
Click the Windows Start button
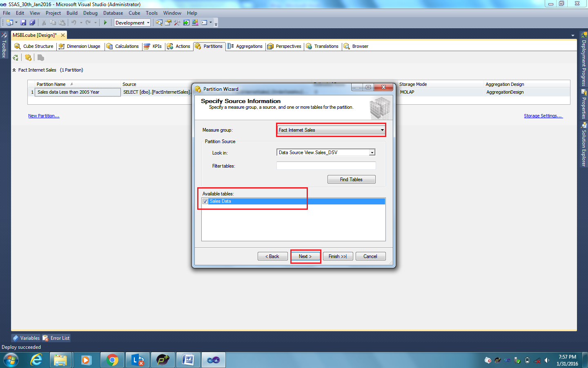[x=11, y=360]
